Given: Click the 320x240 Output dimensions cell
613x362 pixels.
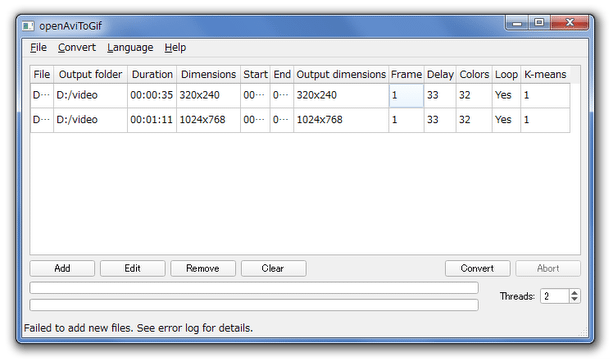Looking at the screenshot, I should click(x=341, y=95).
